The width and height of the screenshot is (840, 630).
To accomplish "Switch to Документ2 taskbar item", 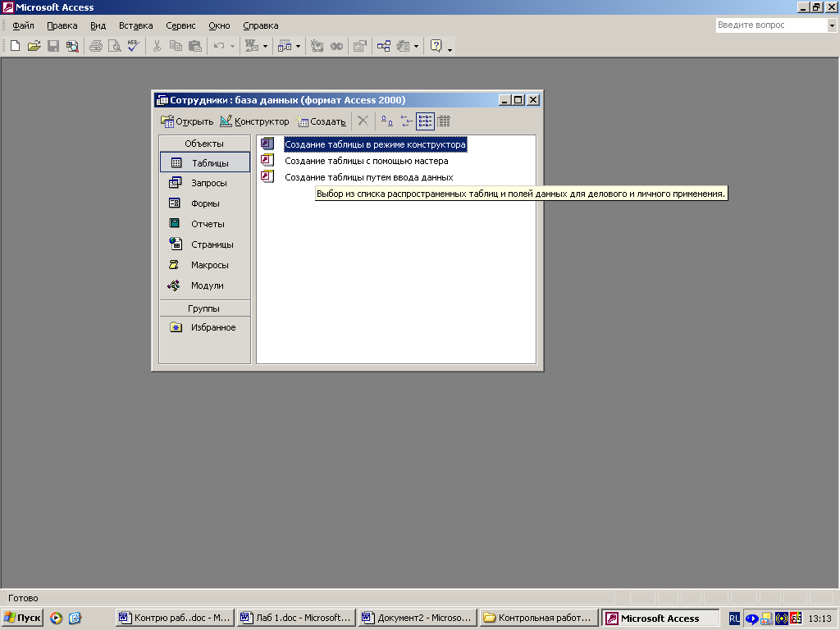I will click(x=418, y=618).
